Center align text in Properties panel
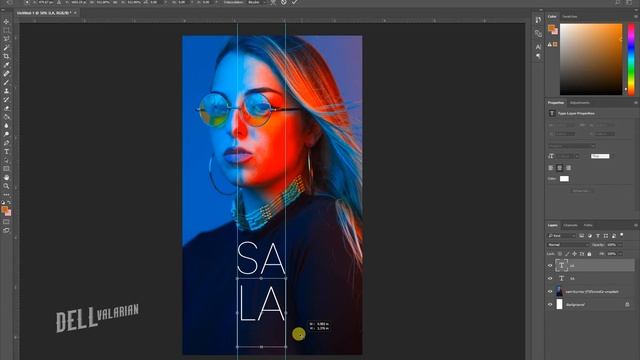 coord(560,168)
